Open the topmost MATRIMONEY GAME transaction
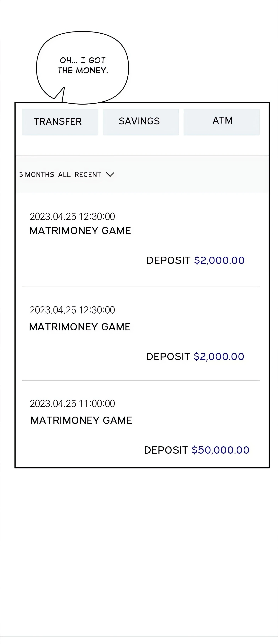This screenshot has height=644, width=278. click(80, 231)
